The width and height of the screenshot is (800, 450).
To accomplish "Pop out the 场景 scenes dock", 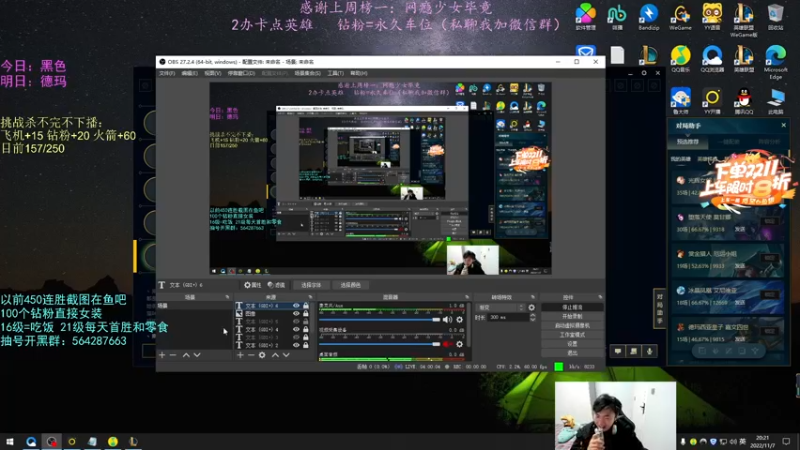I will coord(228,297).
